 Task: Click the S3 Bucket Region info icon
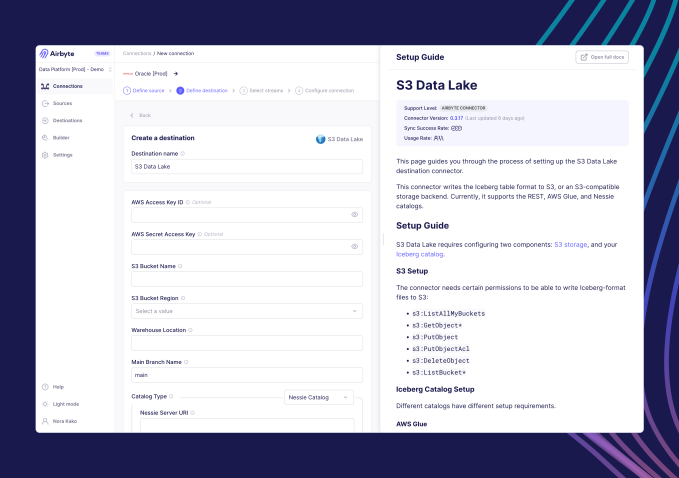183,298
